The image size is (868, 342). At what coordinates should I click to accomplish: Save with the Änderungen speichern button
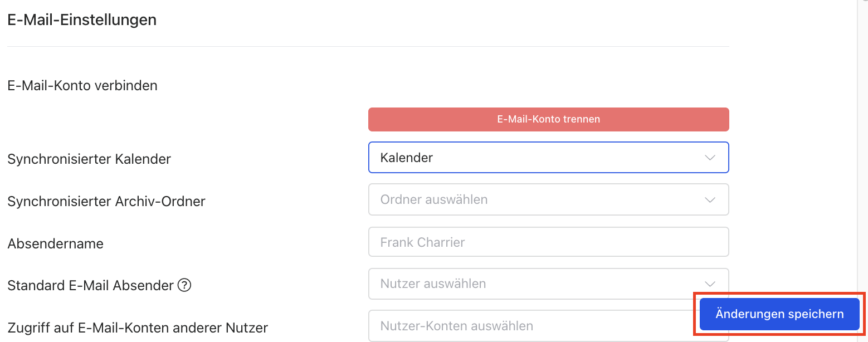779,314
